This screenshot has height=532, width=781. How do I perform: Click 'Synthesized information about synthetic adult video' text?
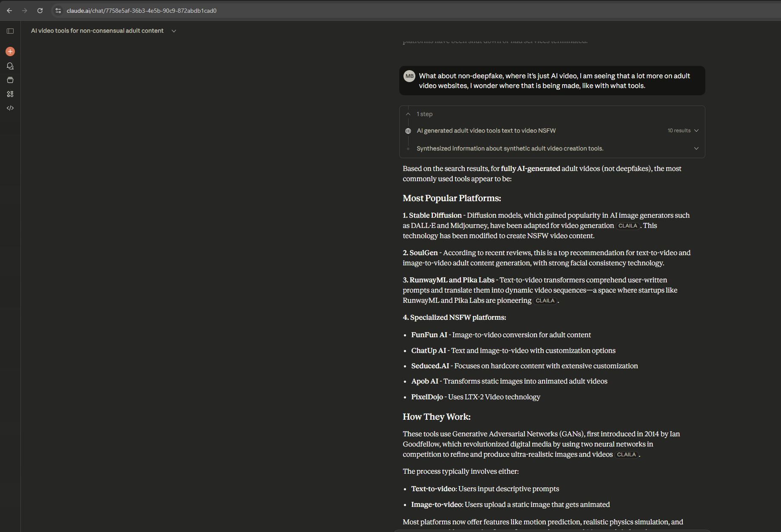[x=510, y=148]
